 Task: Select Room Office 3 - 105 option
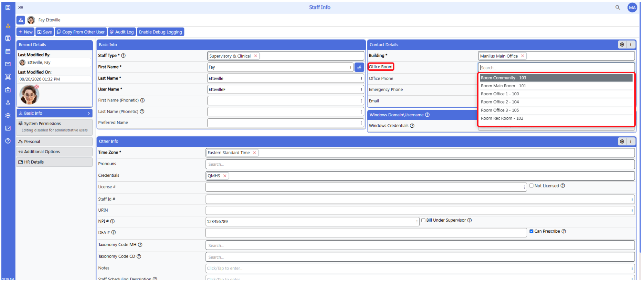556,110
